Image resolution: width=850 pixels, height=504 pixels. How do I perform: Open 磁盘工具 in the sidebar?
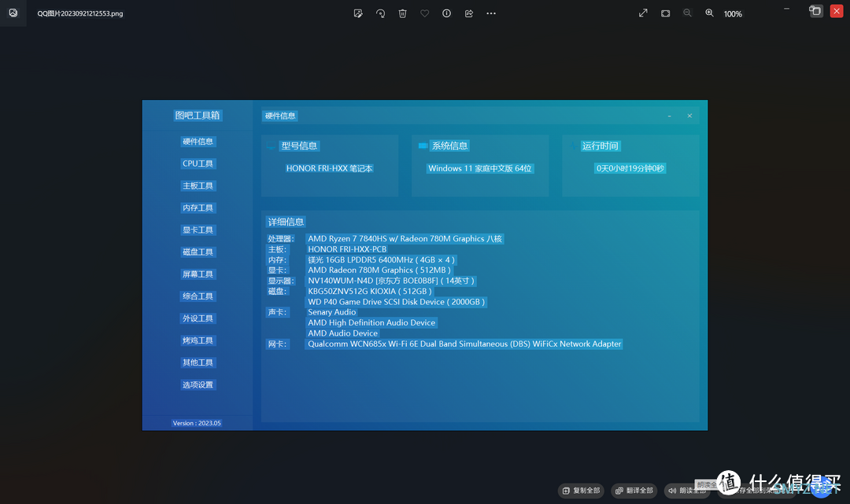198,252
